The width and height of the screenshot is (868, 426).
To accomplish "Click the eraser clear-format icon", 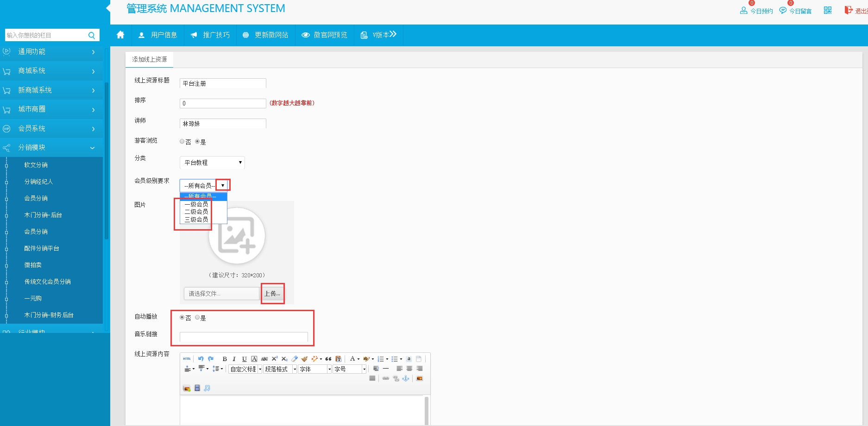I will pyautogui.click(x=295, y=358).
